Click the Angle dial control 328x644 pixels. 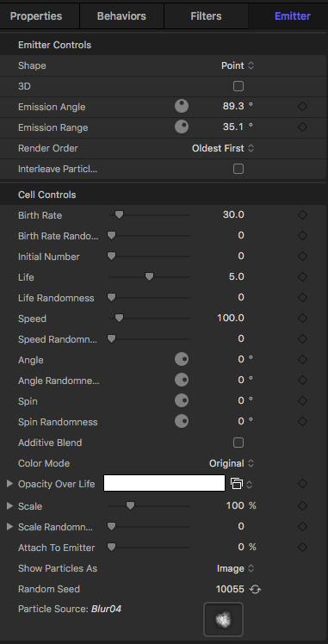pyautogui.click(x=182, y=359)
